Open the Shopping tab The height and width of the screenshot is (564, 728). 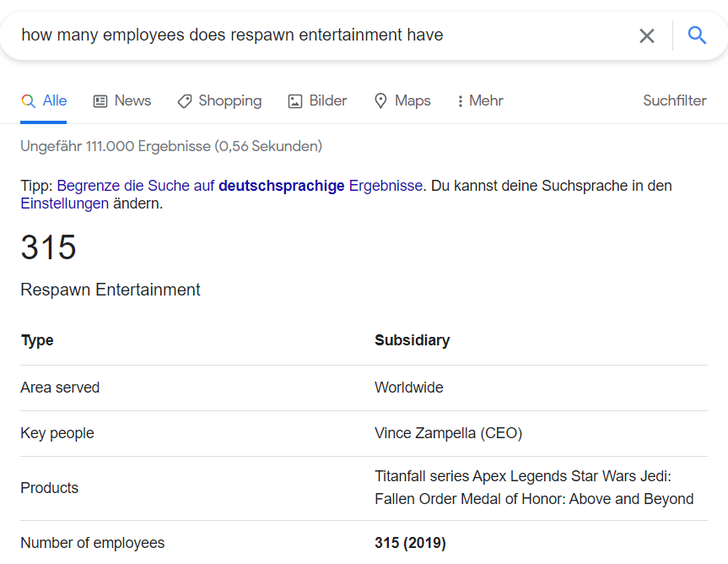[x=219, y=100]
